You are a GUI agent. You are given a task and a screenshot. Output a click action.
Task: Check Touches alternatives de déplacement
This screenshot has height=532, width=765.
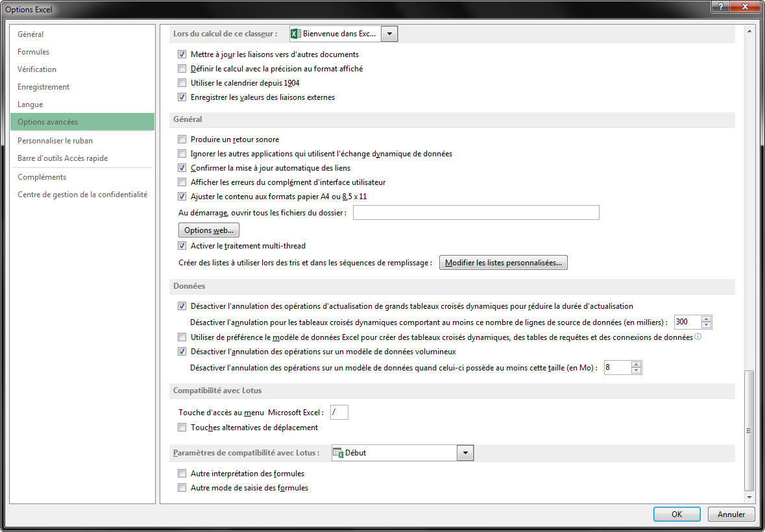point(182,428)
